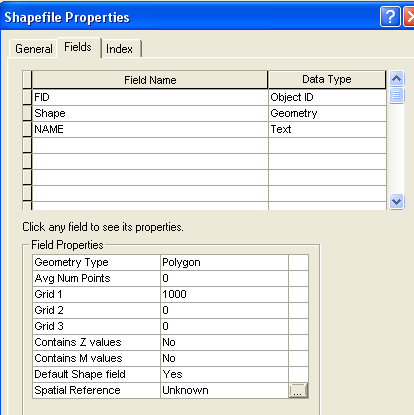Click the Object ID data type cell
Screen dimensions: 414x415
pyautogui.click(x=327, y=97)
